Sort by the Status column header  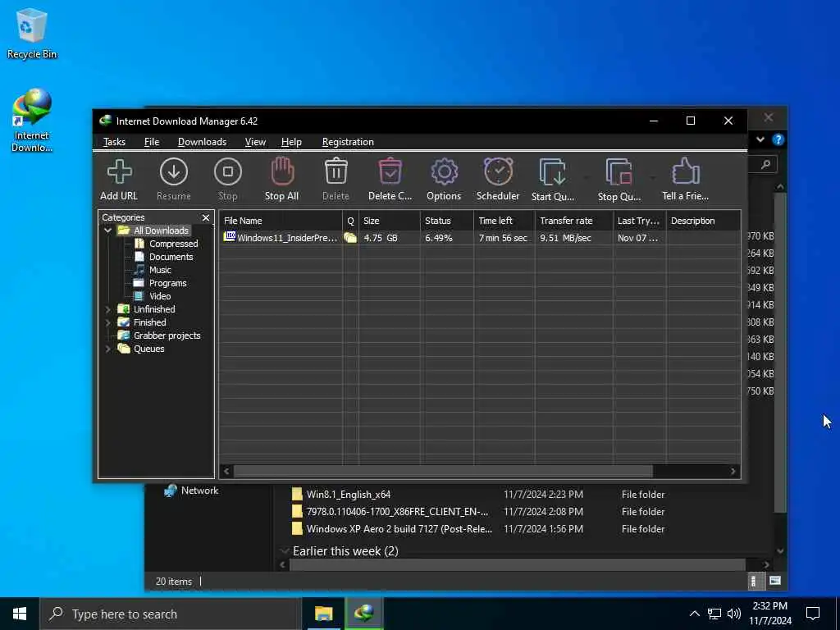[x=447, y=221]
